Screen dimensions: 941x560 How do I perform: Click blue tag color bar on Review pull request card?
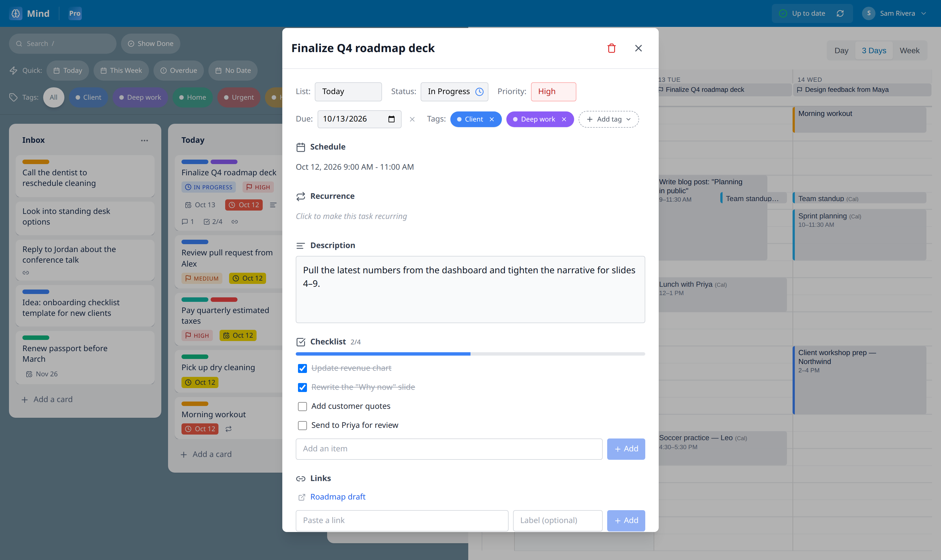[x=195, y=242]
